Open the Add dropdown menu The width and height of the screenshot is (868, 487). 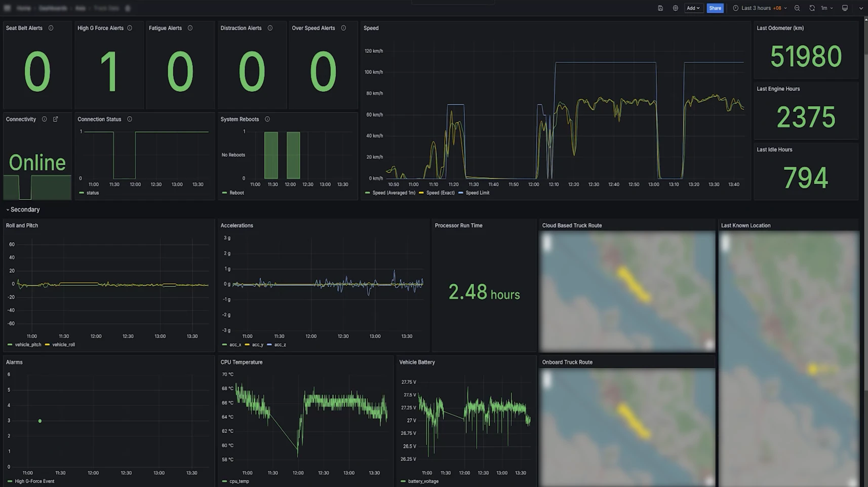pyautogui.click(x=693, y=8)
